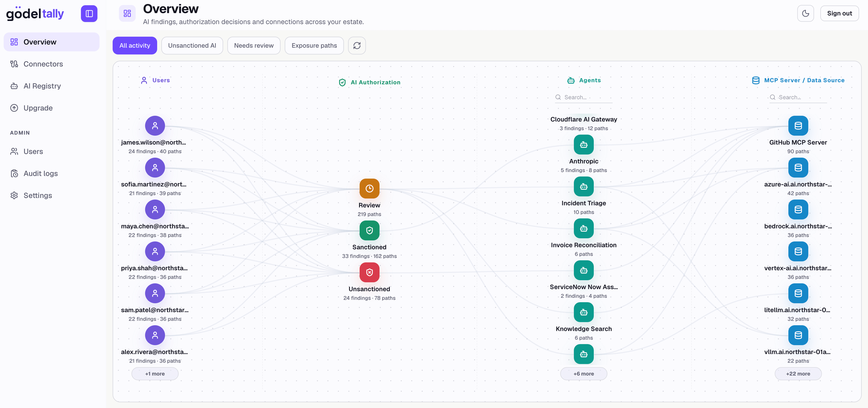Click the Sign out button
Viewport: 868px width, 408px height.
839,13
